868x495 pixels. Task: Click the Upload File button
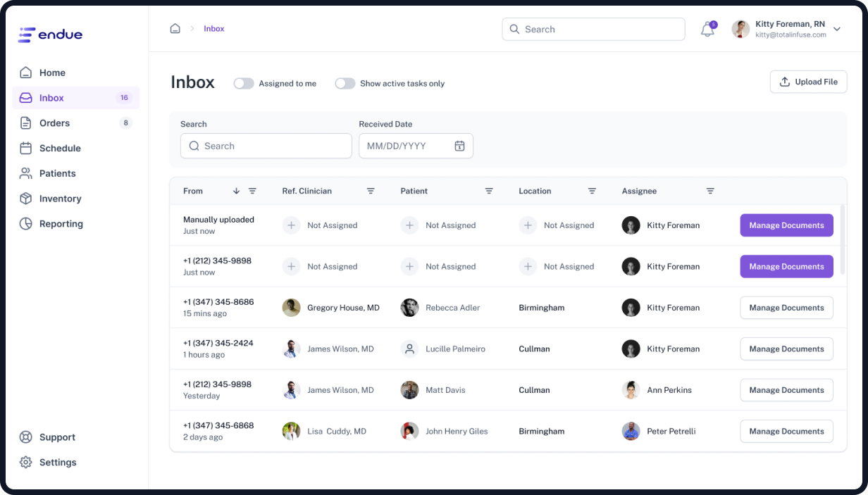(808, 82)
